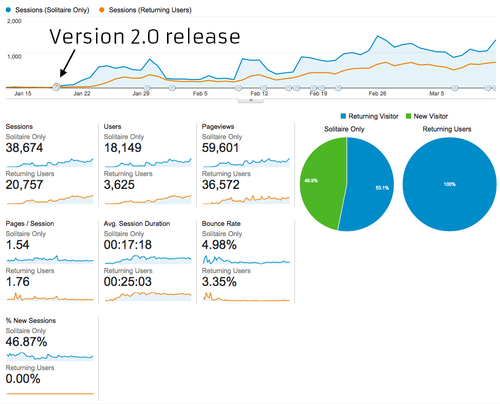Click the 46.9% green New Visitor pie slice
This screenshot has height=404, width=500.
point(322,182)
